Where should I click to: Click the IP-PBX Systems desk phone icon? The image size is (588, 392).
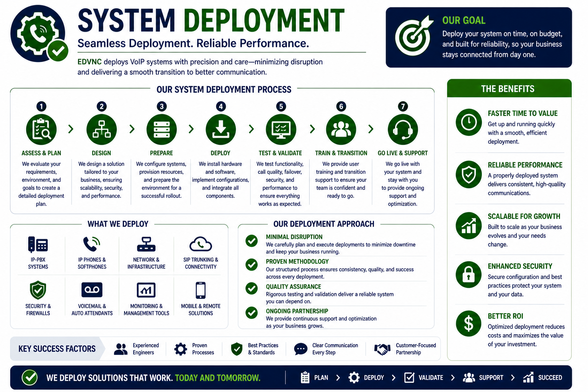38,244
